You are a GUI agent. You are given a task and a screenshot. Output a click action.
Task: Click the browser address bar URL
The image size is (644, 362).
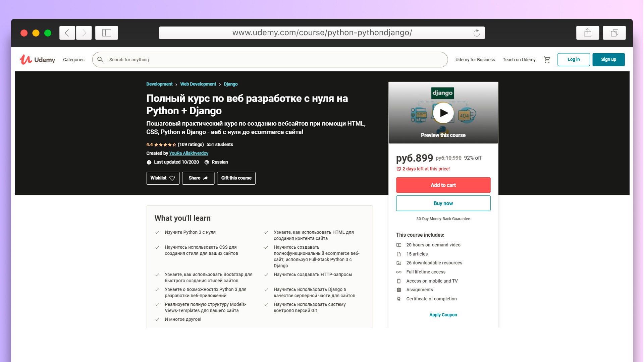[322, 33]
